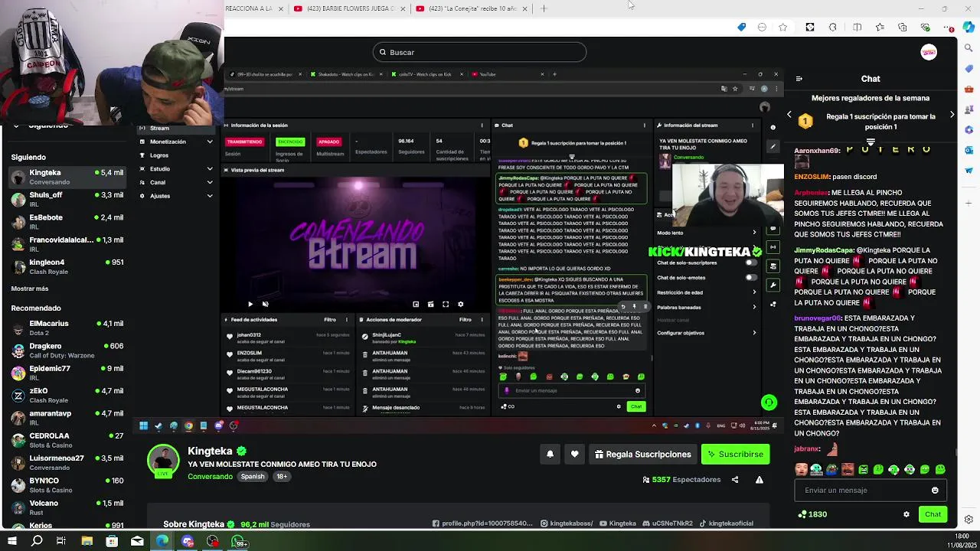This screenshot has width=980, height=551.
Task: Send message with green Chat button
Action: (933, 514)
